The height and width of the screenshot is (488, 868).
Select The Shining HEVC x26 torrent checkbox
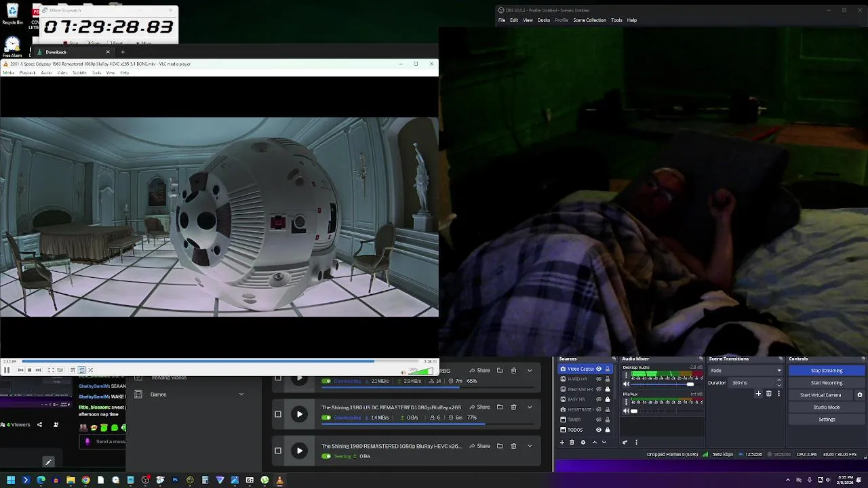tap(277, 451)
